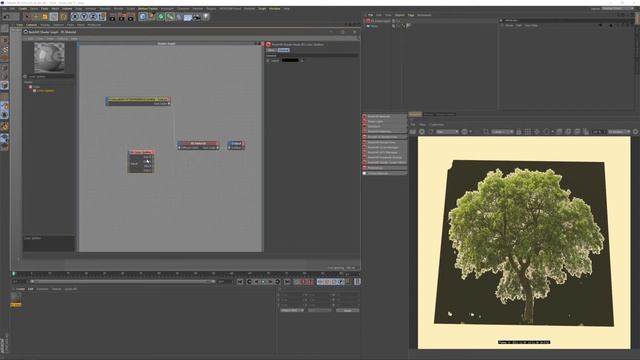Open the Spline Pen tool icon
Screen dimensions: 640x360
click(x=152, y=17)
